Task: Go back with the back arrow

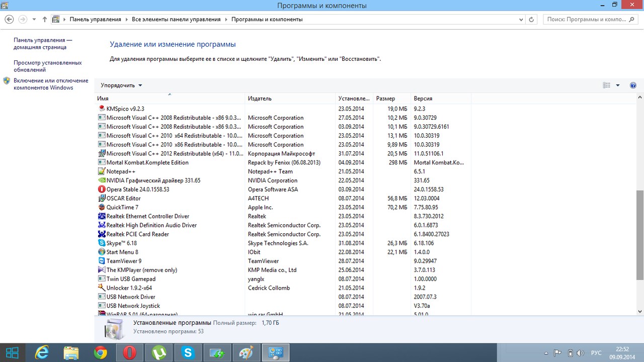Action: pos(9,19)
